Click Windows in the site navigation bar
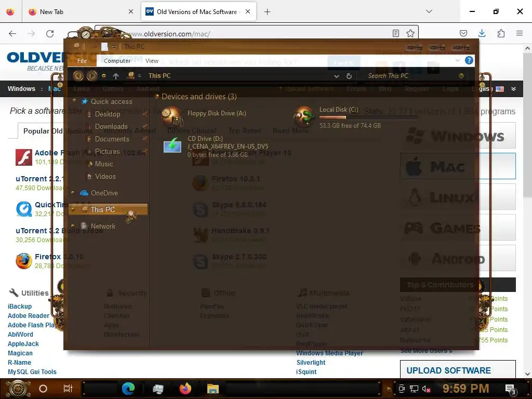The image size is (532, 399). [21, 89]
